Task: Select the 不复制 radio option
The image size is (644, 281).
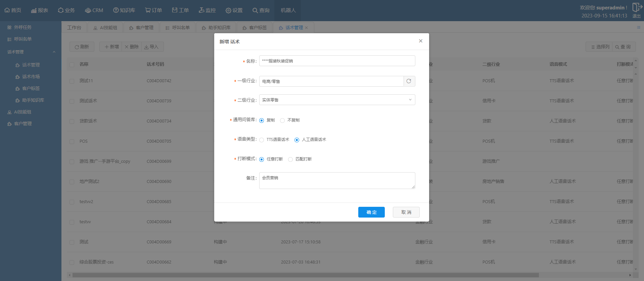Action: (282, 121)
